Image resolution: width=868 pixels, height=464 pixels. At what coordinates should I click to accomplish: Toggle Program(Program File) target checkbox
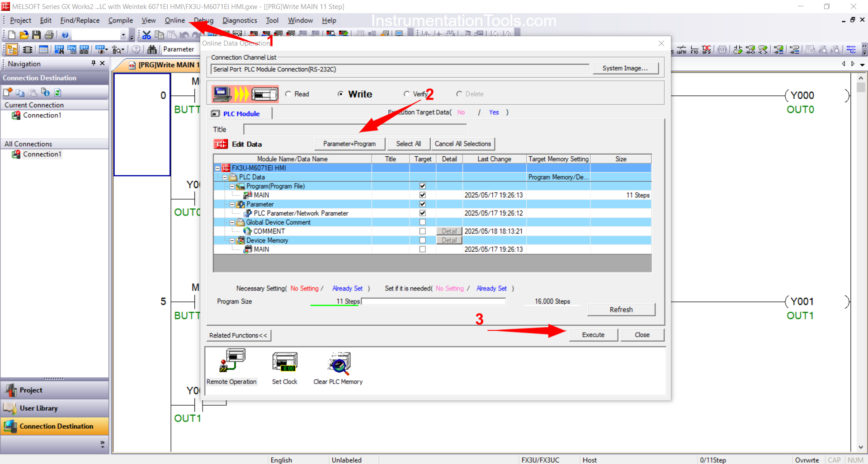[x=422, y=186]
